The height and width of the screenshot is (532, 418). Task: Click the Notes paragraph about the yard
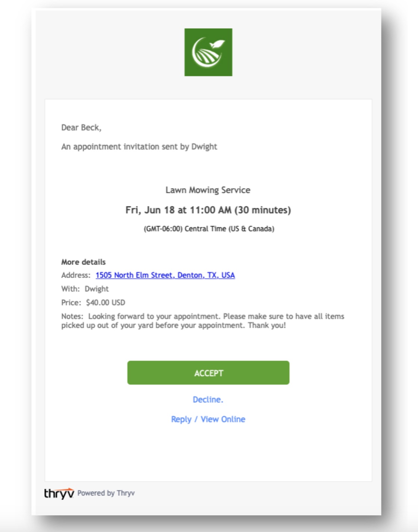(x=203, y=321)
